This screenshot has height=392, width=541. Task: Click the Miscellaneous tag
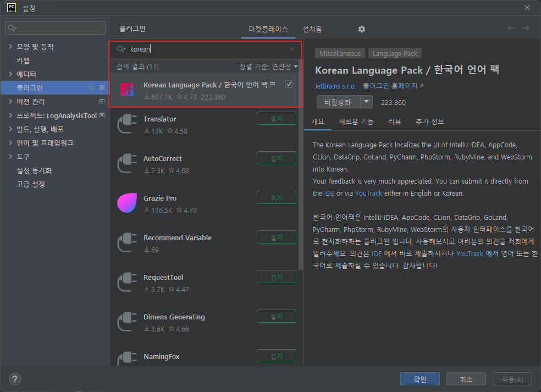point(340,53)
